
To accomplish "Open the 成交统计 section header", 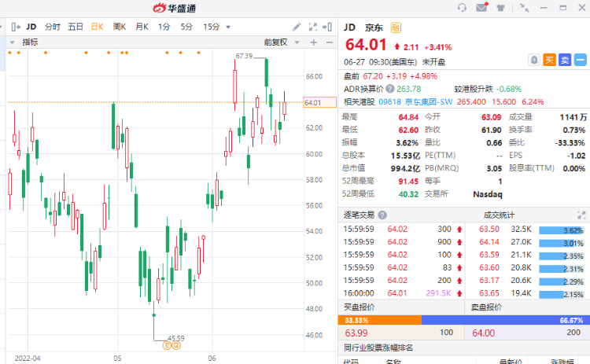I will 499,215.
